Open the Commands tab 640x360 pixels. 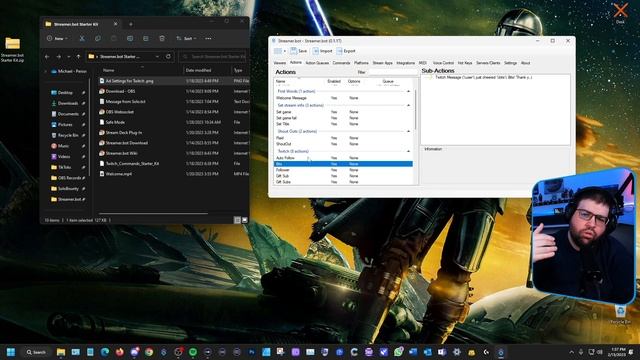(341, 63)
